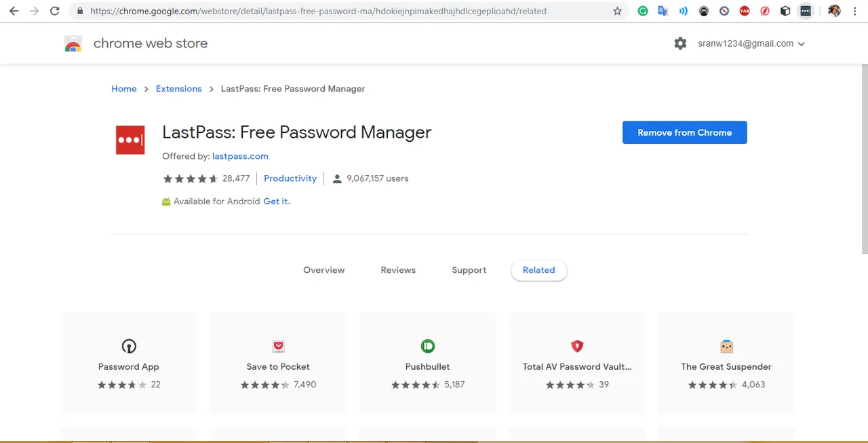Click the Password App 22 rating
This screenshot has width=868, height=443.
pyautogui.click(x=129, y=385)
